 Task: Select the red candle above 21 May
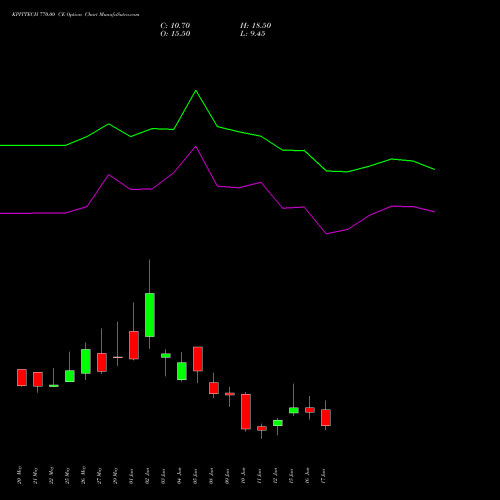tap(38, 379)
